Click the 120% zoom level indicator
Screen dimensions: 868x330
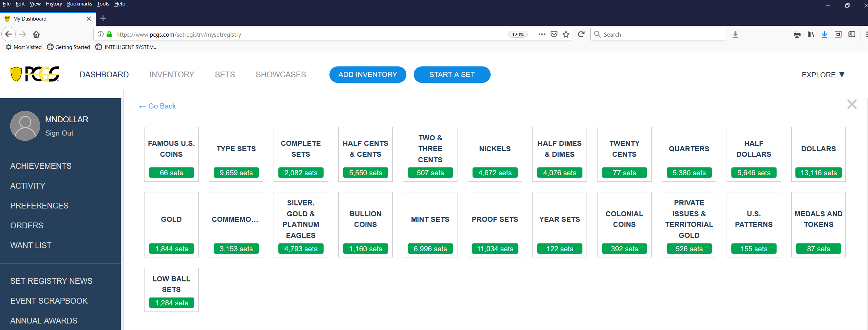point(518,34)
